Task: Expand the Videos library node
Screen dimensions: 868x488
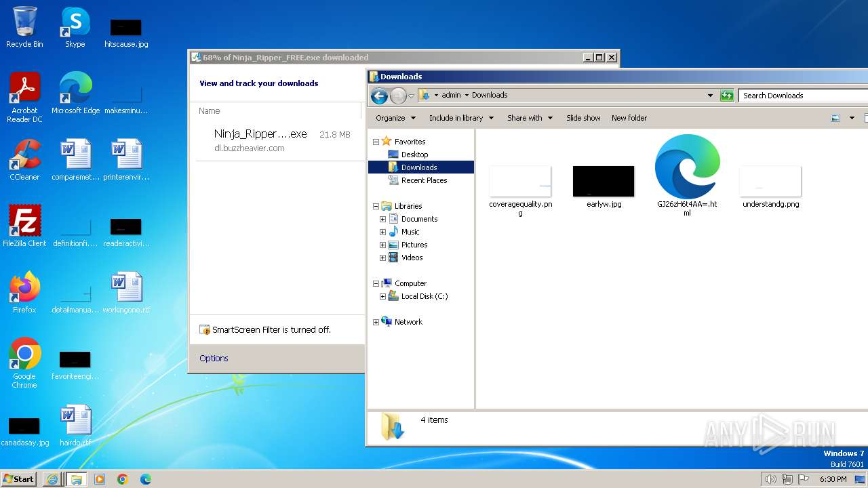Action: [382, 258]
